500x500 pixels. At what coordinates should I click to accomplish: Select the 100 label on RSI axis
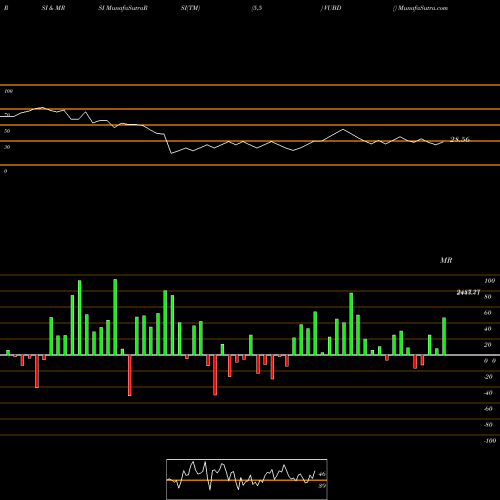pos(8,91)
